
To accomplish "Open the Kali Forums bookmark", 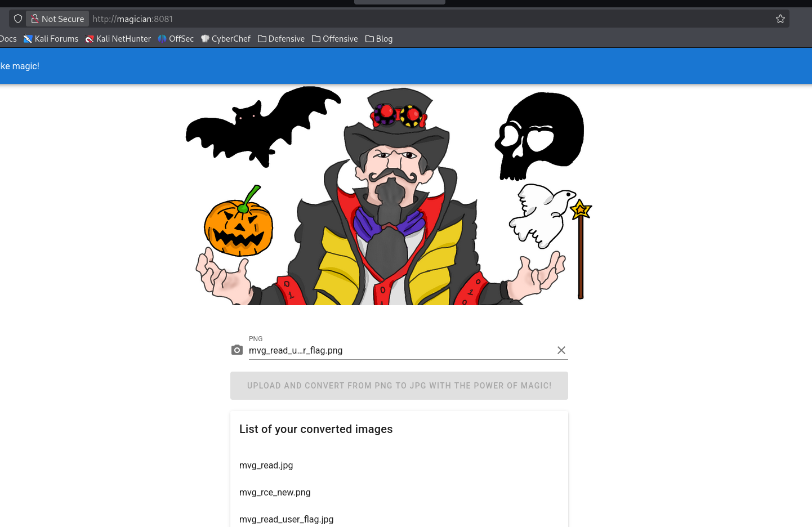I will tap(51, 39).
